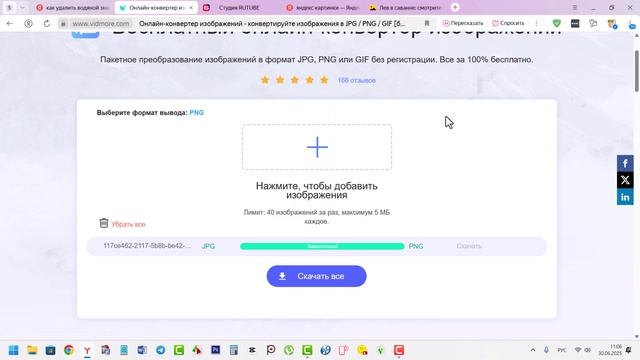Image resolution: width=640 pixels, height=360 pixels.
Task: Click the dashed image upload drop area
Action: point(317,147)
